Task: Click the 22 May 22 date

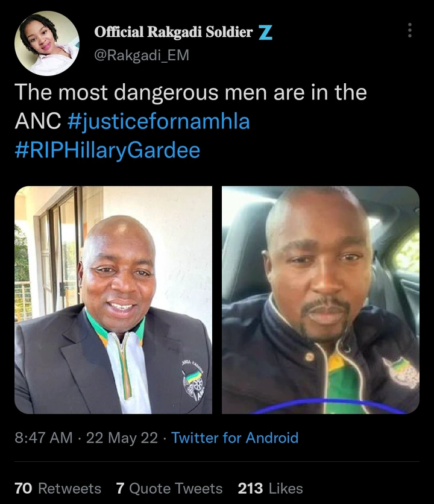Action: pyautogui.click(x=122, y=438)
